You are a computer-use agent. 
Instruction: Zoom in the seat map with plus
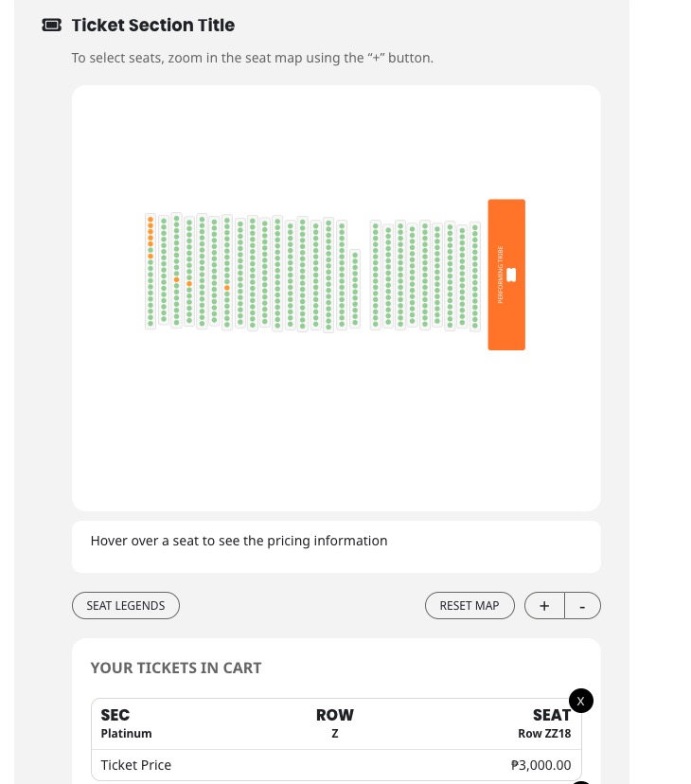544,605
